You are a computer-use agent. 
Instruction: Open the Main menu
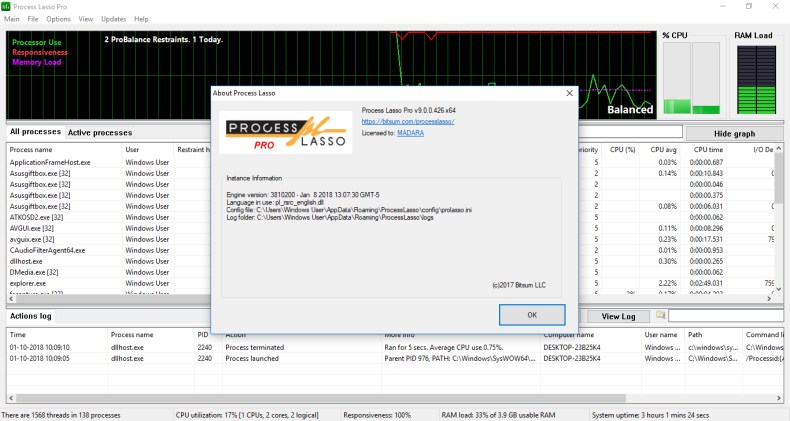(x=12, y=19)
